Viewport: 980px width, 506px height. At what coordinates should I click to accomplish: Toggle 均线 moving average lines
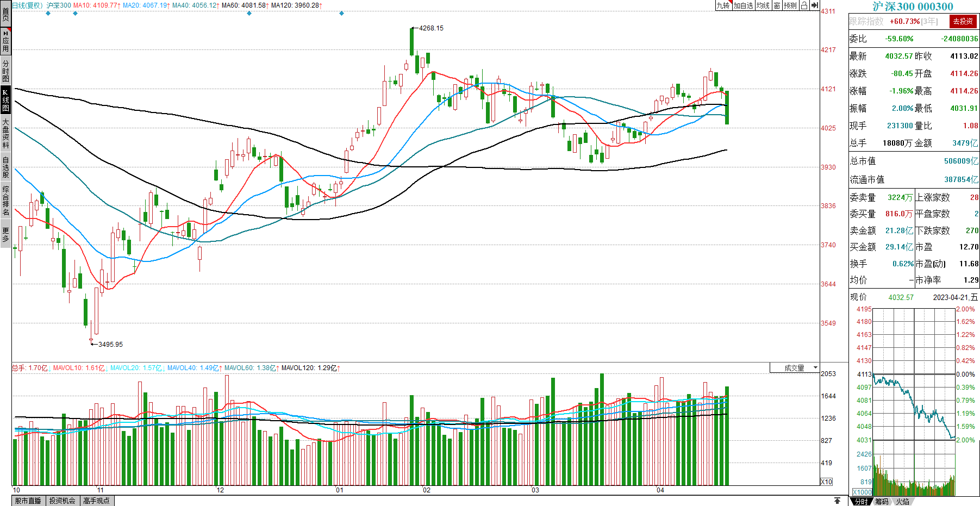[763, 5]
